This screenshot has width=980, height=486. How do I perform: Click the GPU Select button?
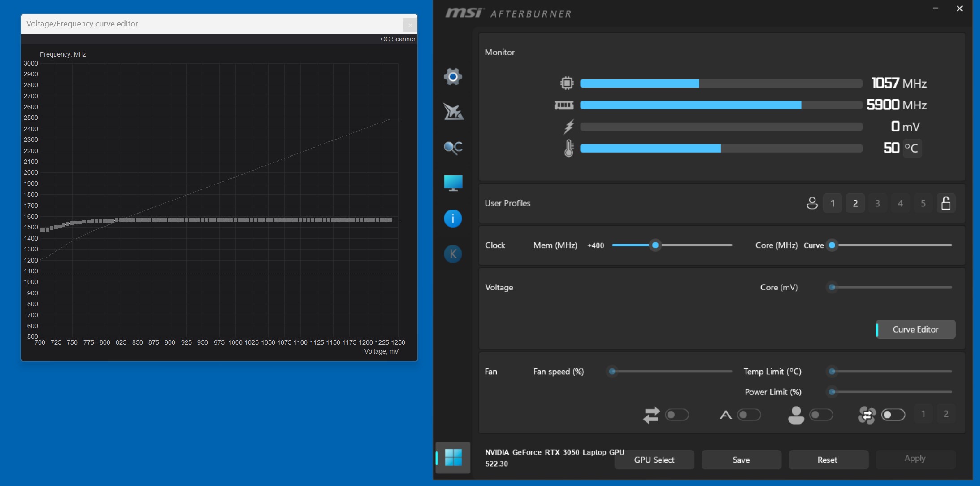(654, 460)
